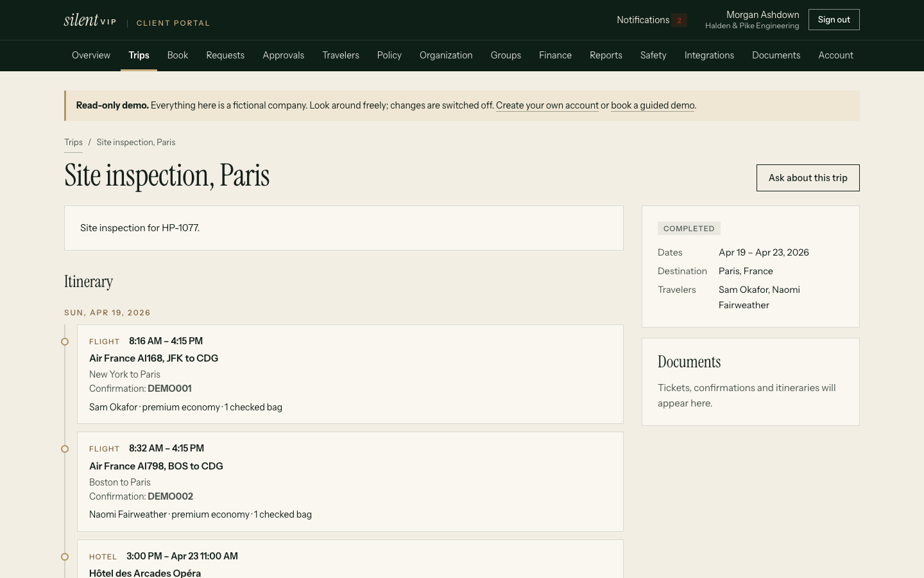Select confirmation code DEMO001

tap(169, 389)
